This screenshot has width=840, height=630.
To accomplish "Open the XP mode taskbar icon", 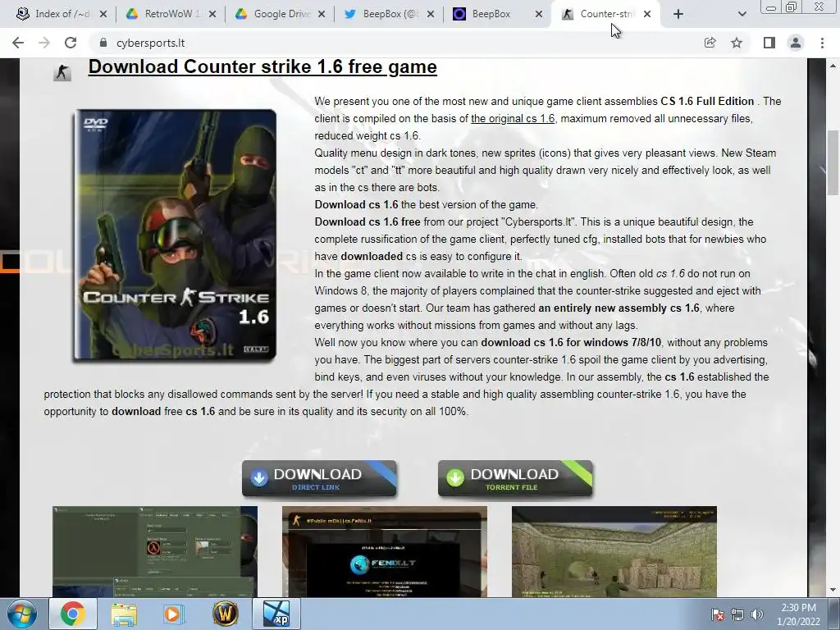I will click(276, 614).
